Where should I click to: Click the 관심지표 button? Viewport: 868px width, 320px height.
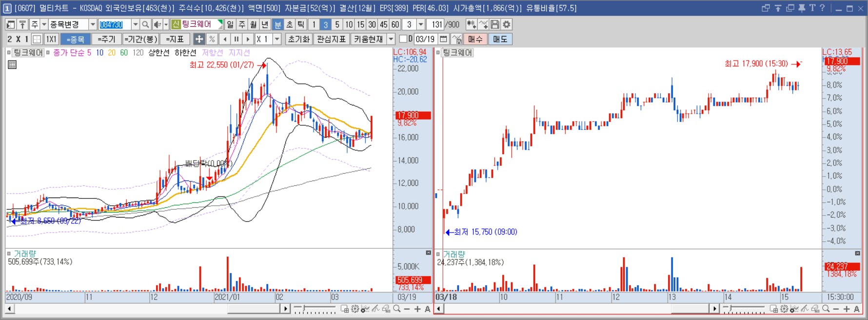coord(332,39)
